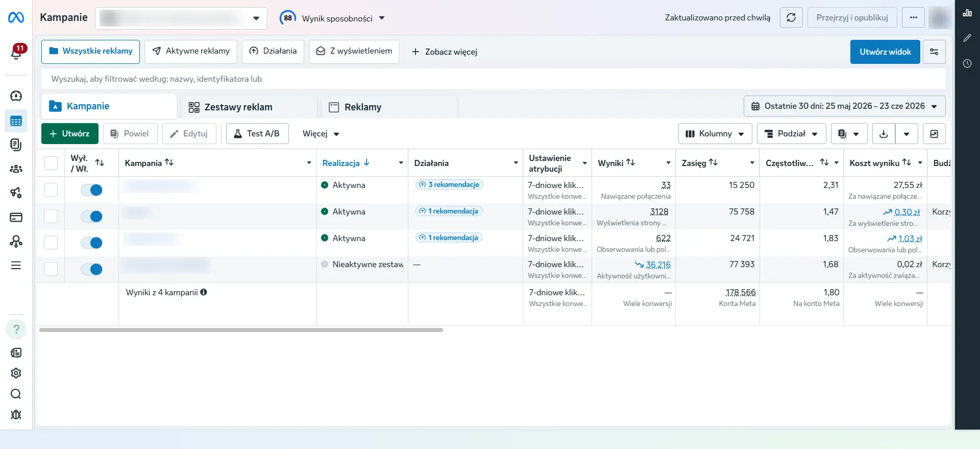This screenshot has height=449, width=980.
Task: Click Zobacz więcej views button
Action: [444, 52]
